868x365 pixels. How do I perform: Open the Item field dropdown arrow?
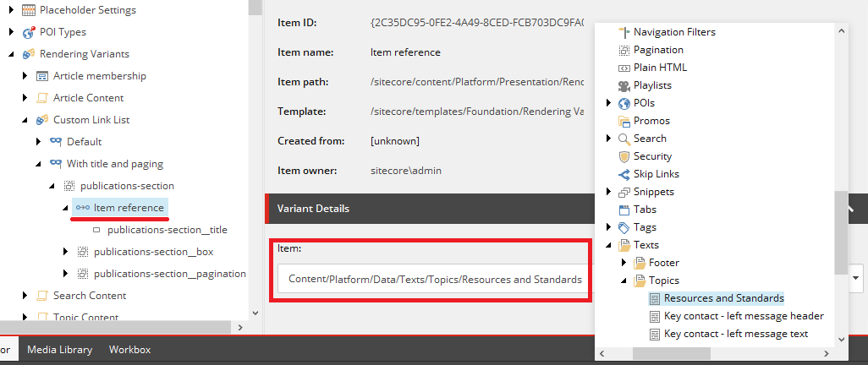tap(859, 278)
